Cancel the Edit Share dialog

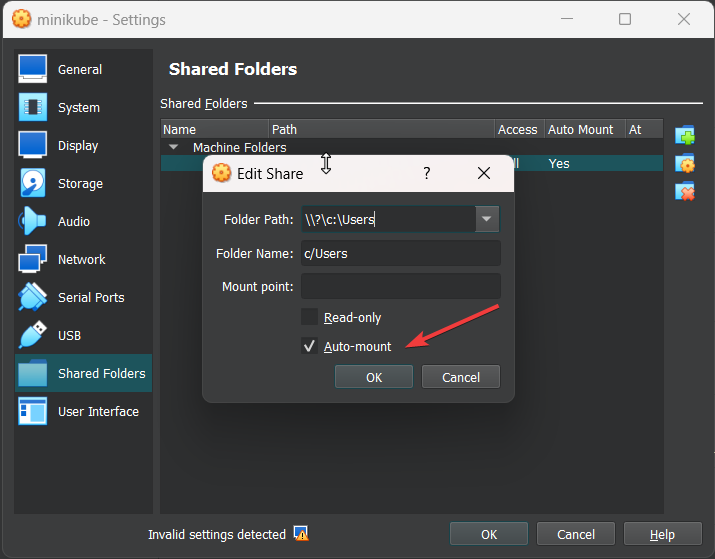coord(460,377)
